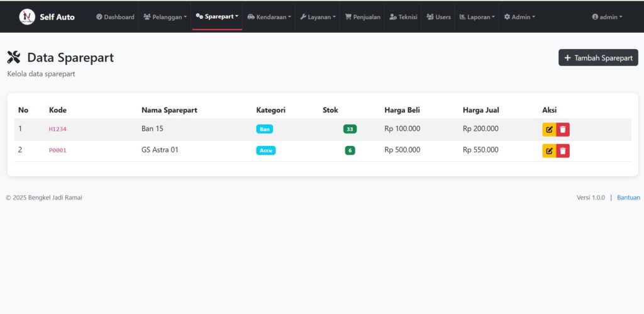This screenshot has width=644, height=314.
Task: Click the Versi 1.0.0 footer text
Action: click(591, 198)
